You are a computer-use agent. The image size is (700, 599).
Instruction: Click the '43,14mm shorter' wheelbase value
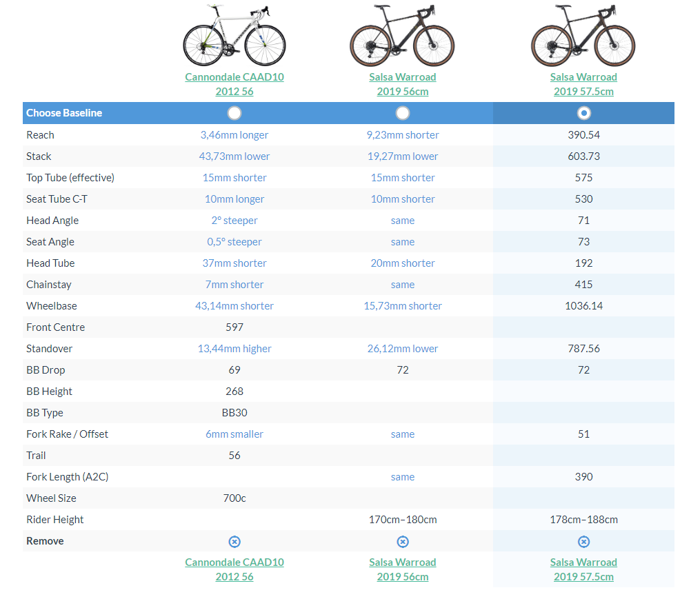pyautogui.click(x=234, y=306)
